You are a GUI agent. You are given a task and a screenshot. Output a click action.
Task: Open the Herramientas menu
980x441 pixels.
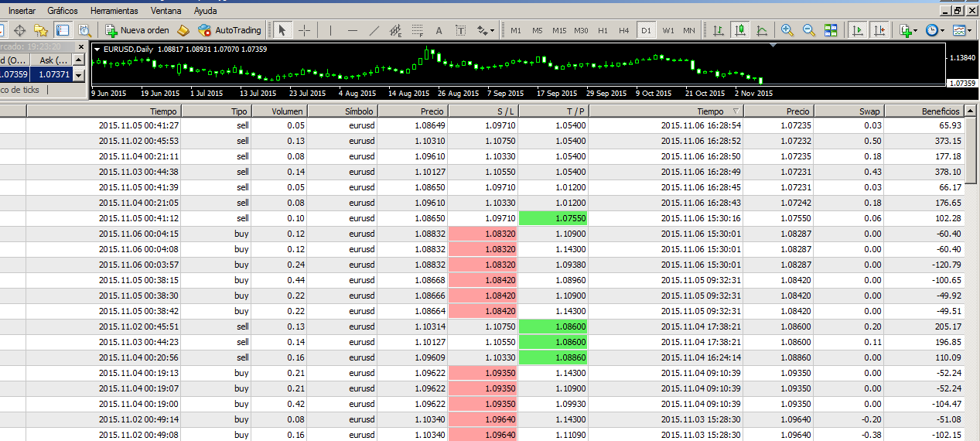tap(114, 11)
